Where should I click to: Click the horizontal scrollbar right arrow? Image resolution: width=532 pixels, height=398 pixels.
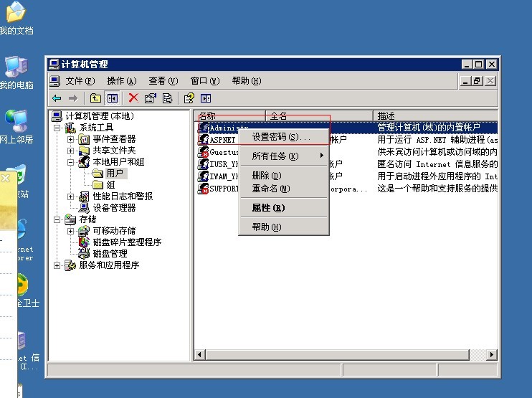pos(492,354)
